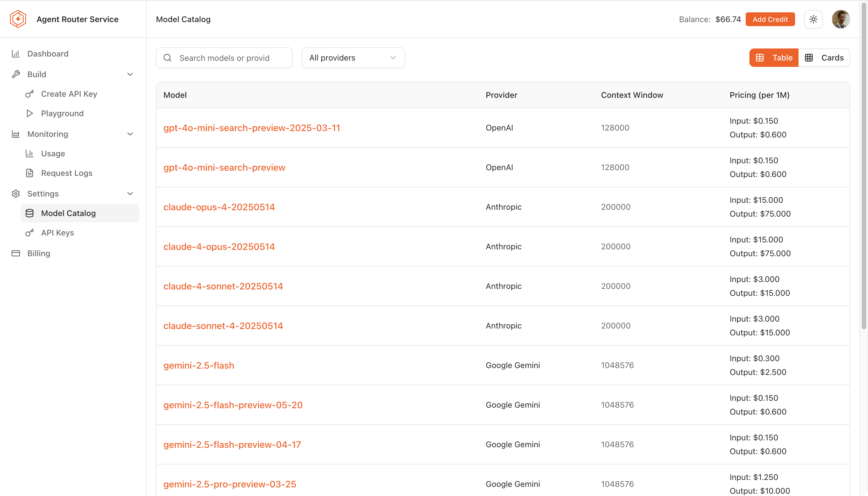Collapse the Settings section chevron

coord(130,193)
